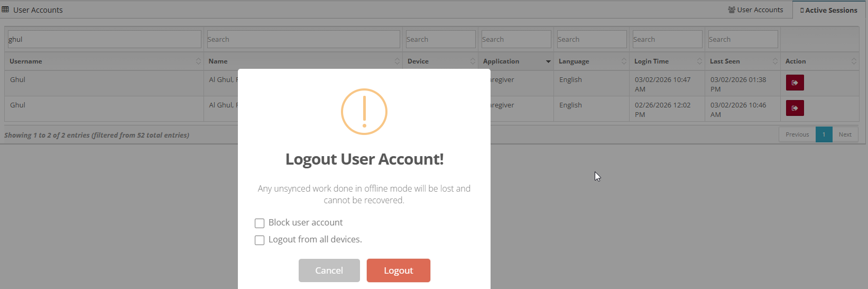Image resolution: width=868 pixels, height=289 pixels.
Task: Sort table by Action column
Action: 820,61
